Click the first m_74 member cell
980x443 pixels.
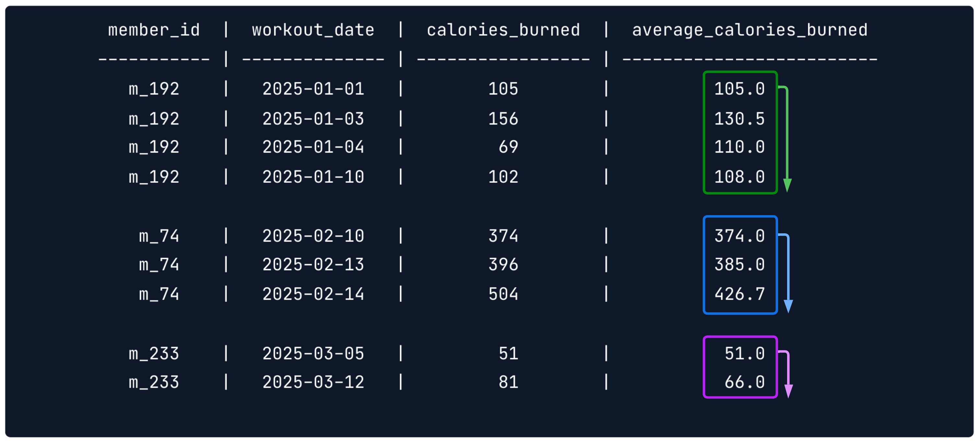click(x=159, y=236)
